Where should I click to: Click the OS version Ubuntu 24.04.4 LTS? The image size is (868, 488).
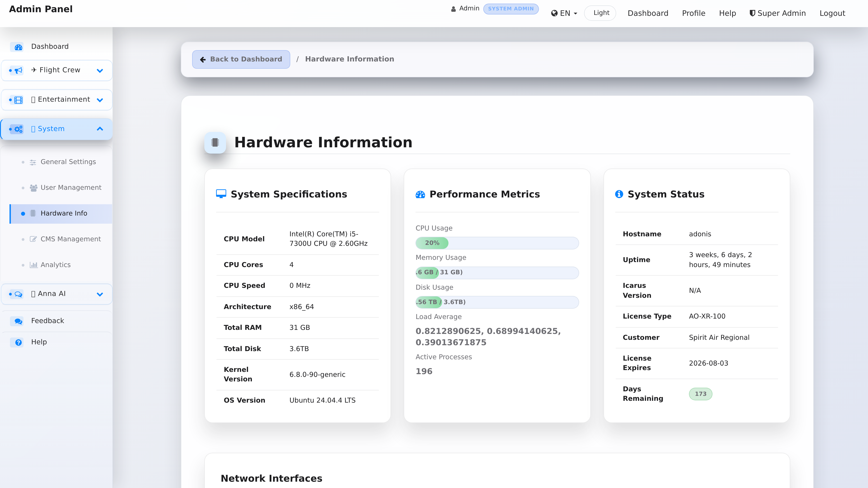pos(322,400)
